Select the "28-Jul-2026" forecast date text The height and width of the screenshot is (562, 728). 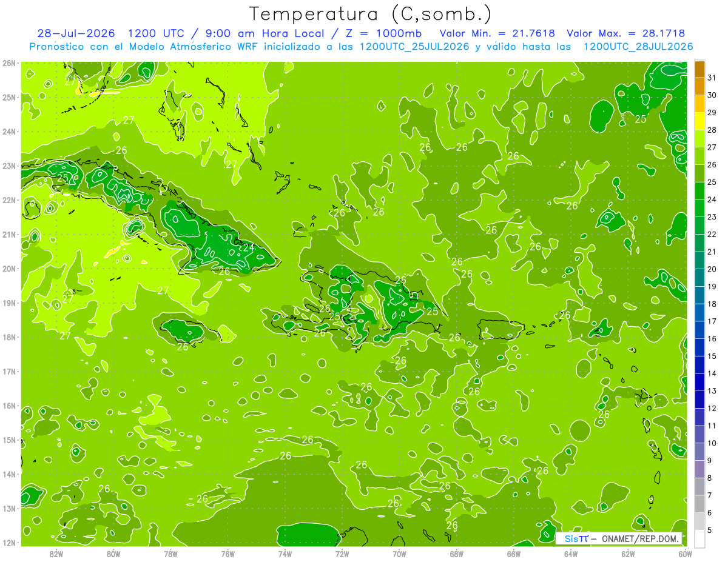[x=77, y=33]
